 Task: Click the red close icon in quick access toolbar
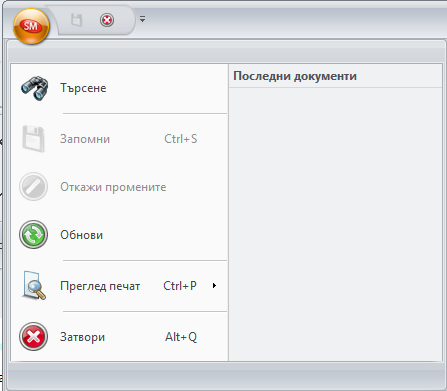[107, 20]
